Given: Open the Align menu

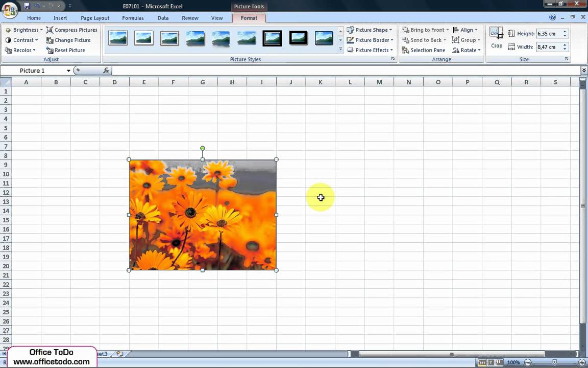Looking at the screenshot, I should point(465,30).
